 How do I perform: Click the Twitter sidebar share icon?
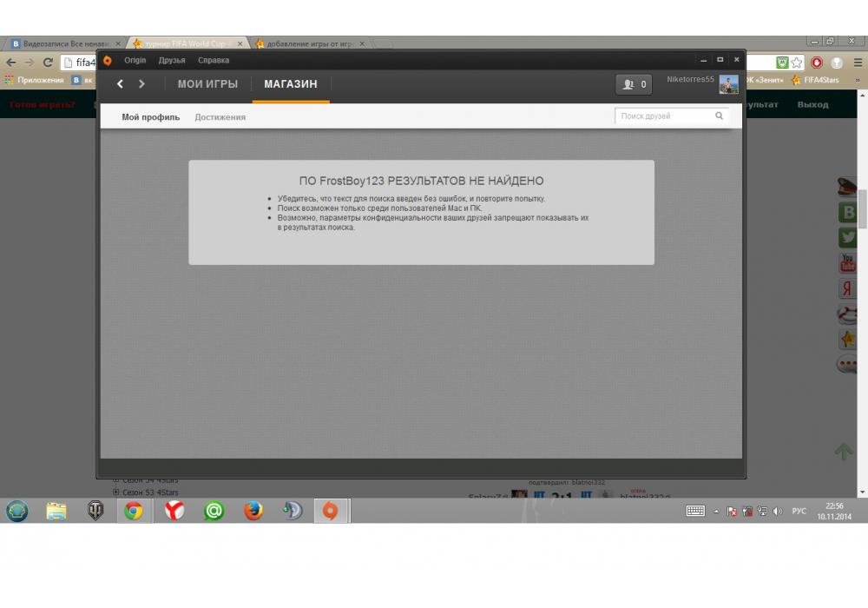(x=847, y=238)
